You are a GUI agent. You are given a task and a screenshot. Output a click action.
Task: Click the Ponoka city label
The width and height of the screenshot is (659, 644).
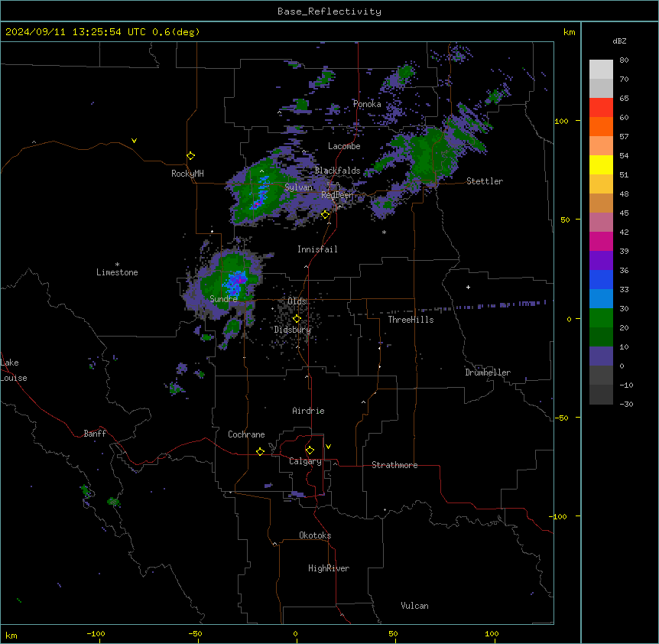coord(367,104)
